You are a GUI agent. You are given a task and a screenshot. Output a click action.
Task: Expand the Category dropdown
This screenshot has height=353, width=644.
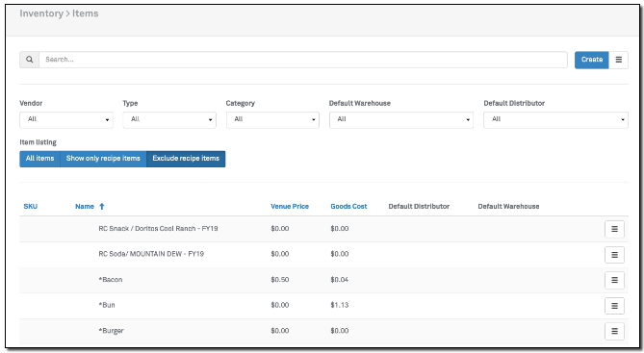tap(272, 120)
